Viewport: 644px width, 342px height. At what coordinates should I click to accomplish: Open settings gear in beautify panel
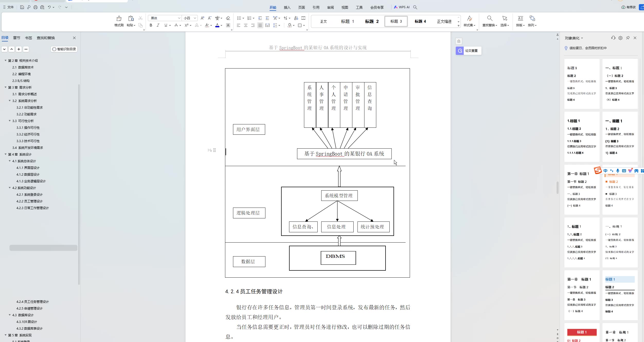click(x=621, y=38)
